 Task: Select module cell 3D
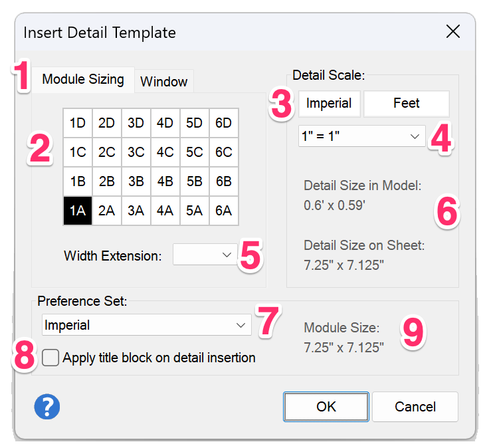[x=136, y=123]
